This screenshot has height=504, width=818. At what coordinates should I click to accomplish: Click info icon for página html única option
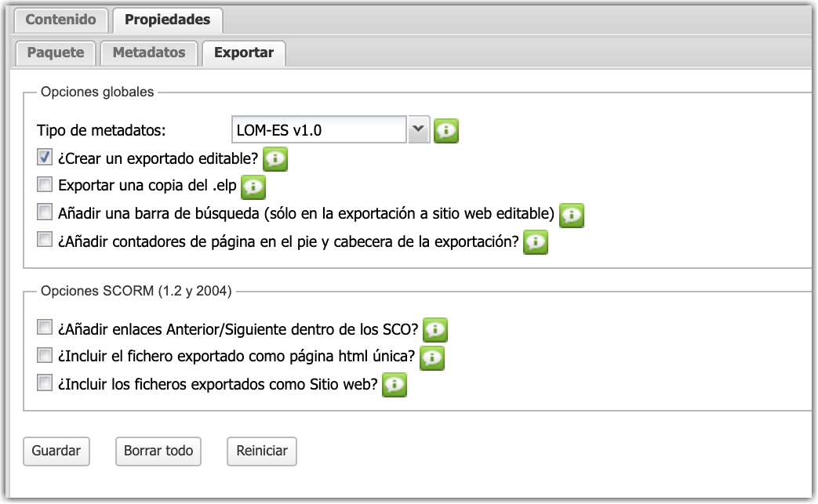[432, 357]
